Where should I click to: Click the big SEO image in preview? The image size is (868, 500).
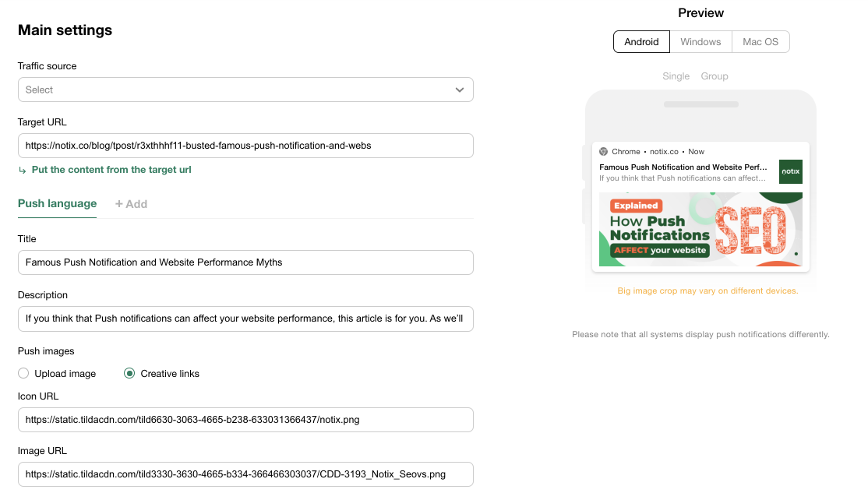point(700,229)
